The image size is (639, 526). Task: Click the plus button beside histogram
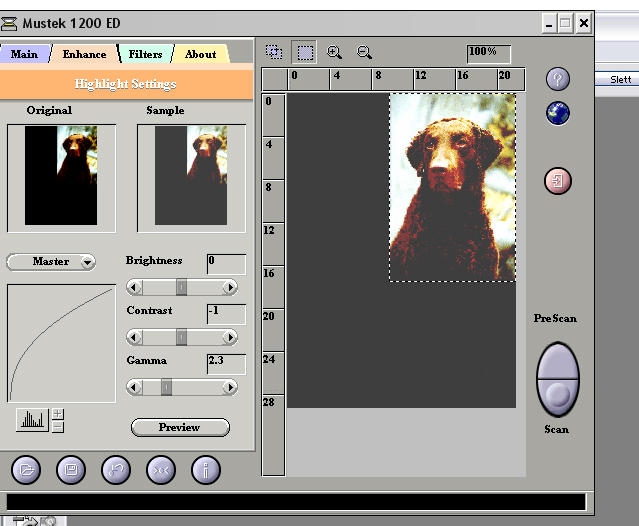(x=58, y=414)
